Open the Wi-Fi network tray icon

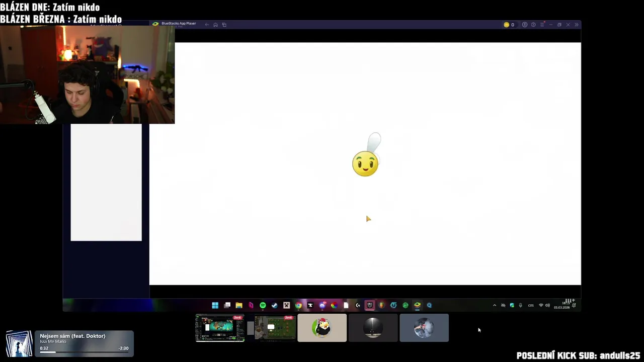point(541,305)
